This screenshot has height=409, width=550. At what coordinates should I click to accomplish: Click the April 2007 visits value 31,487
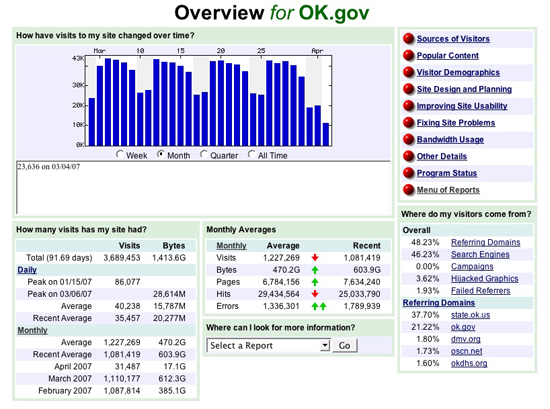(x=127, y=367)
